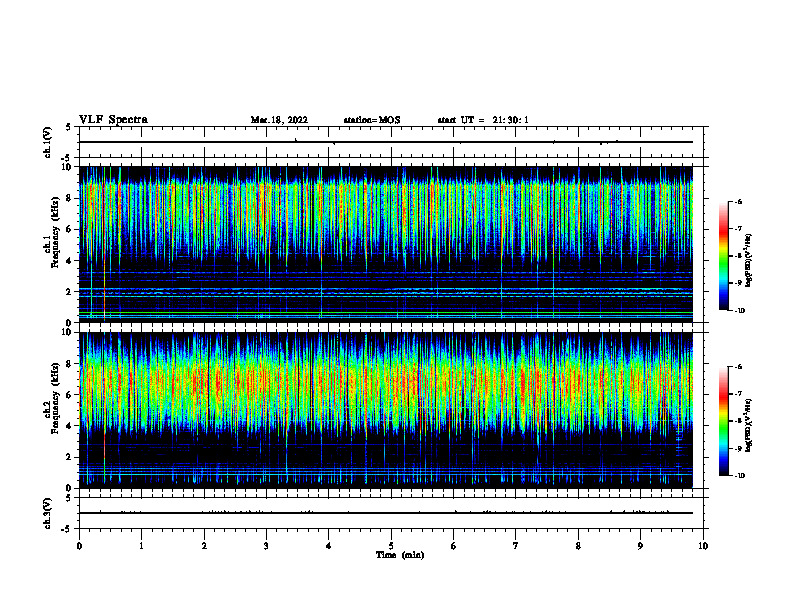This screenshot has width=792, height=612.
Task: Click the "6" kHz tick of ch.1 spectrogram
Action: [x=69, y=229]
